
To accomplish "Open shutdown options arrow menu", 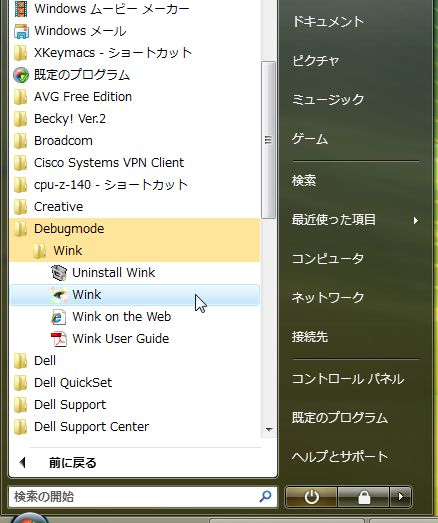I will 400,497.
